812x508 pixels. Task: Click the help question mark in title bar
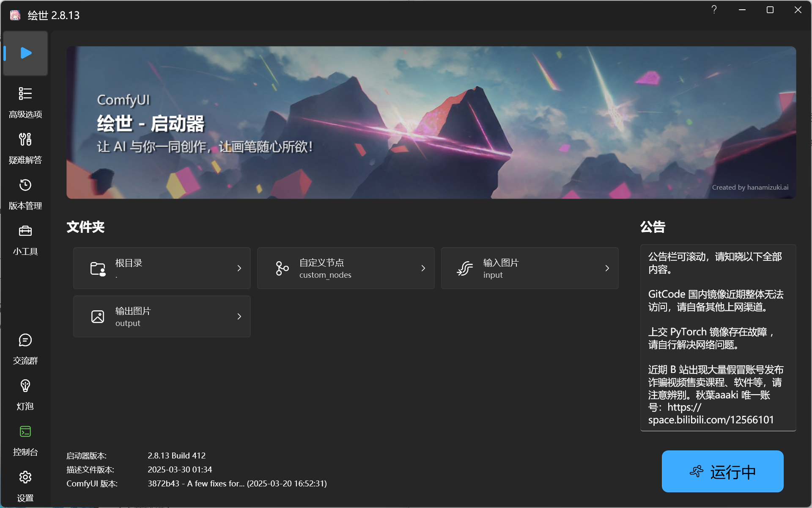pyautogui.click(x=714, y=10)
